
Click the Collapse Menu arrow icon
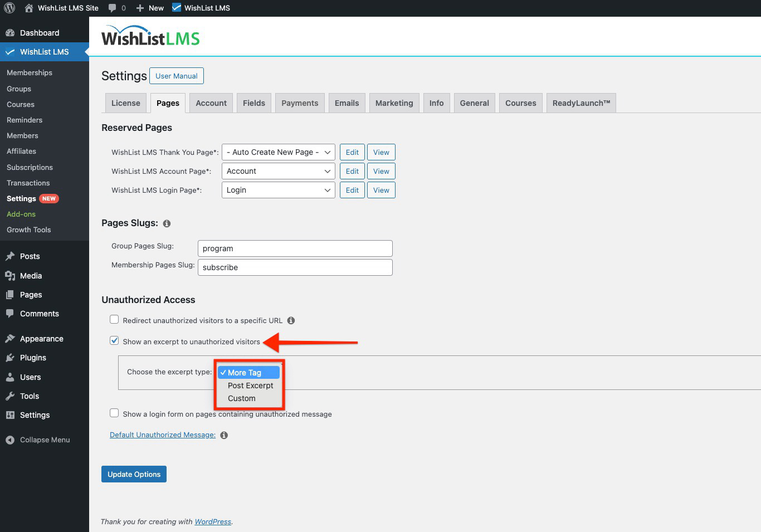[x=10, y=440]
